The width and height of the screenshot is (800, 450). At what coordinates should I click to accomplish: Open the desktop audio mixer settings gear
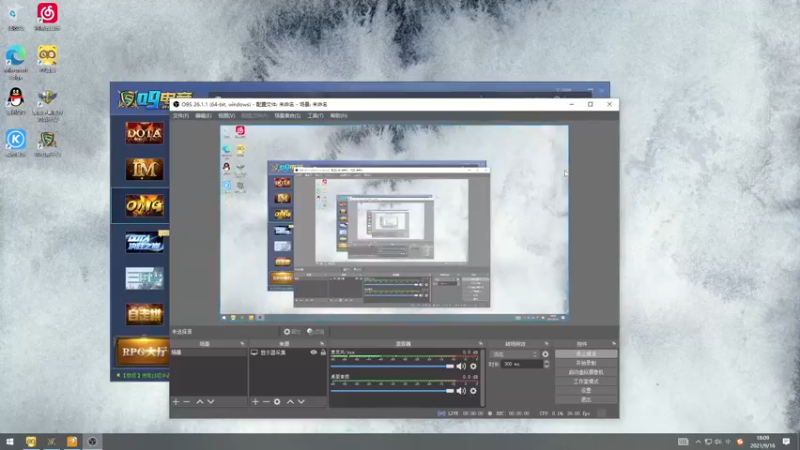click(473, 391)
